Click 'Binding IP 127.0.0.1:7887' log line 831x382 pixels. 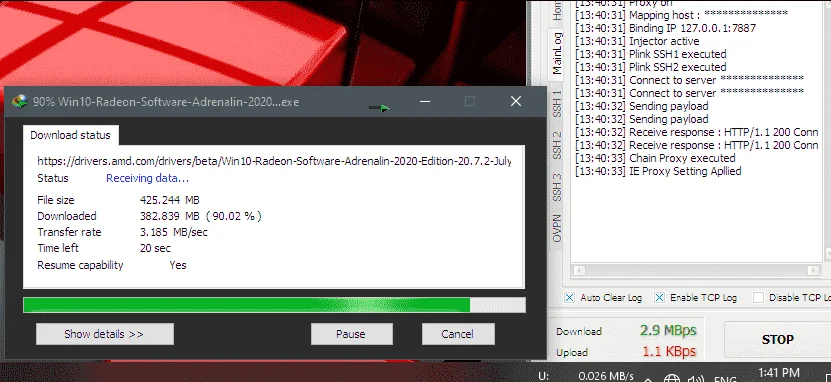pyautogui.click(x=666, y=28)
